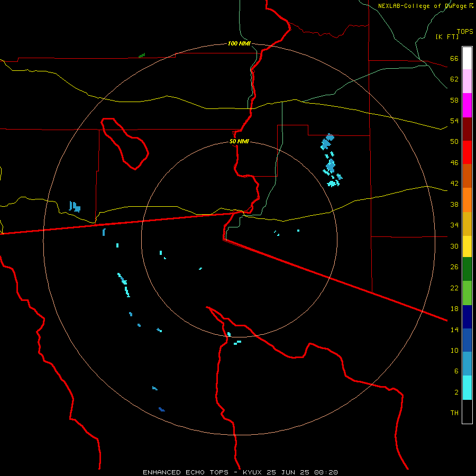The width and height of the screenshot is (476, 476).
Task: Select the dark green 26 kft swatch
Action: coord(467,269)
